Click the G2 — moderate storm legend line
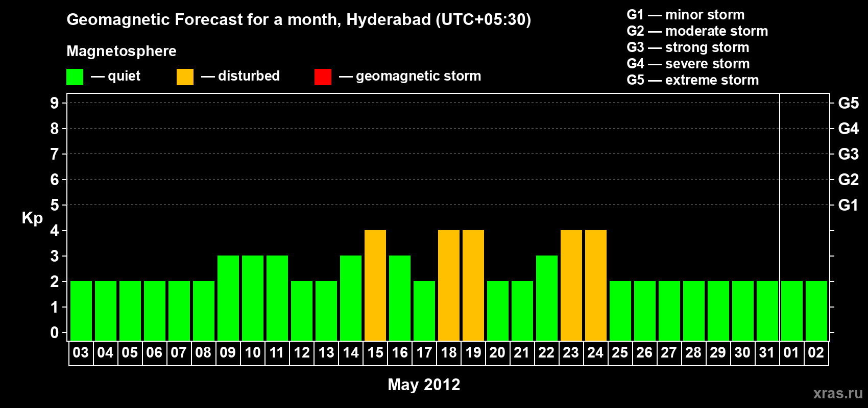This screenshot has height=408, width=868. (x=697, y=31)
